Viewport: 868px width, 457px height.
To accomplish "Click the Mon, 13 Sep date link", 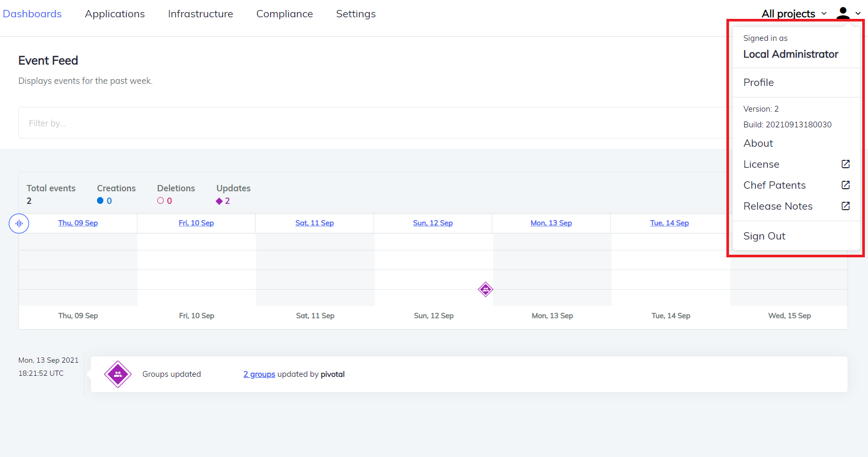I will 551,223.
